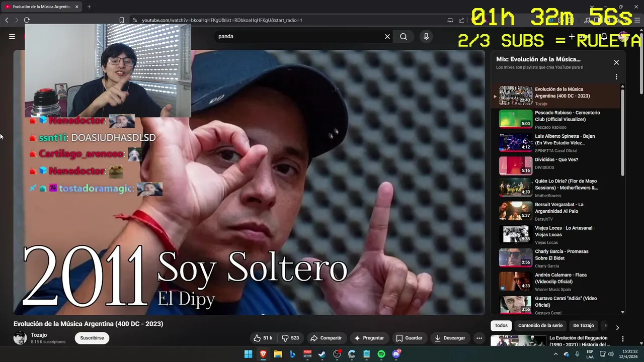The image size is (644, 362).
Task: Click the share icon in the address bar
Action: 461,20
